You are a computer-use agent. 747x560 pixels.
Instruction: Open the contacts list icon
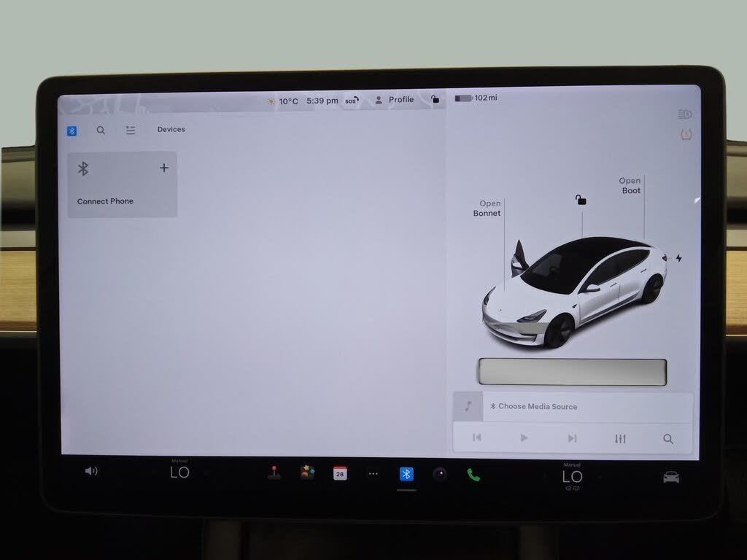131,130
